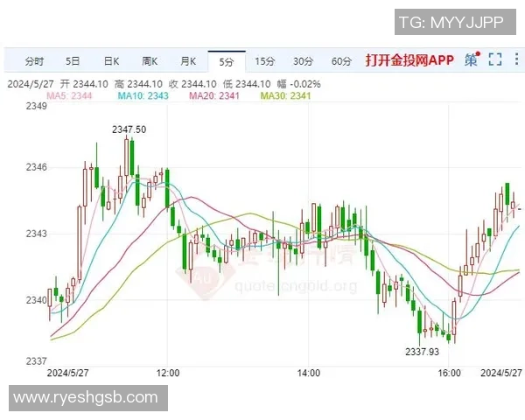Select the 5日 chart tab
The image size is (525, 420).
pos(73,61)
